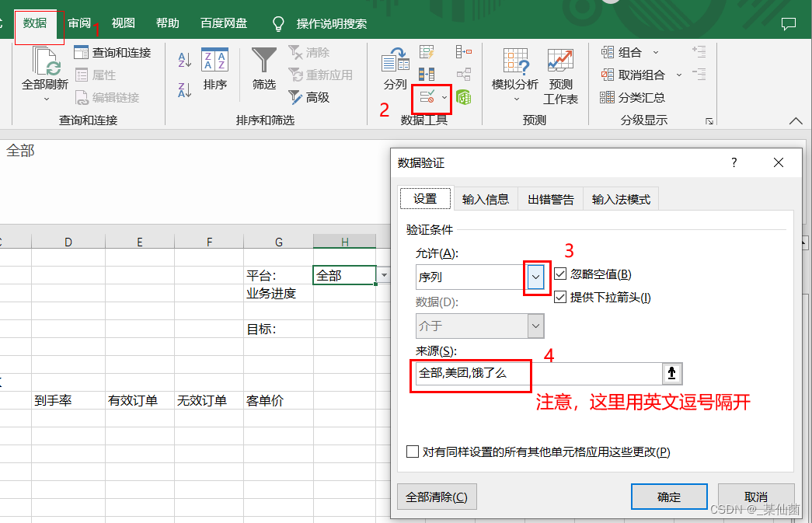Click 分类汇总 subtotal button

tap(633, 97)
